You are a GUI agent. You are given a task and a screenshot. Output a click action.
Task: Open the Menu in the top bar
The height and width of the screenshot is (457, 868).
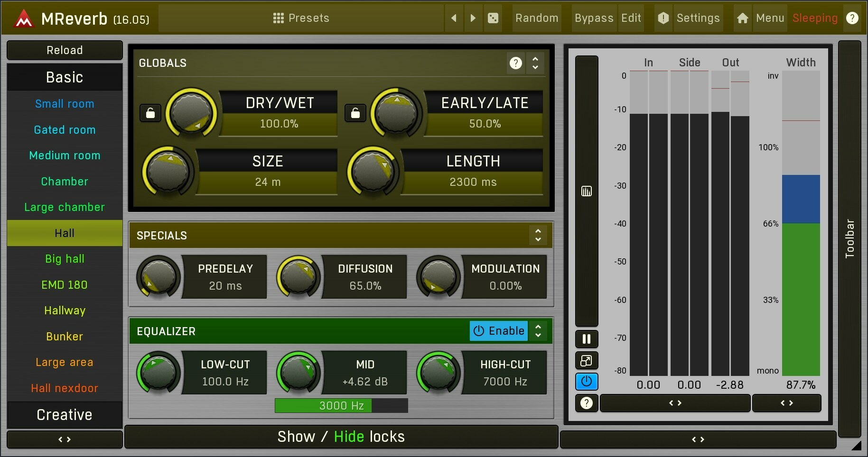(x=769, y=18)
